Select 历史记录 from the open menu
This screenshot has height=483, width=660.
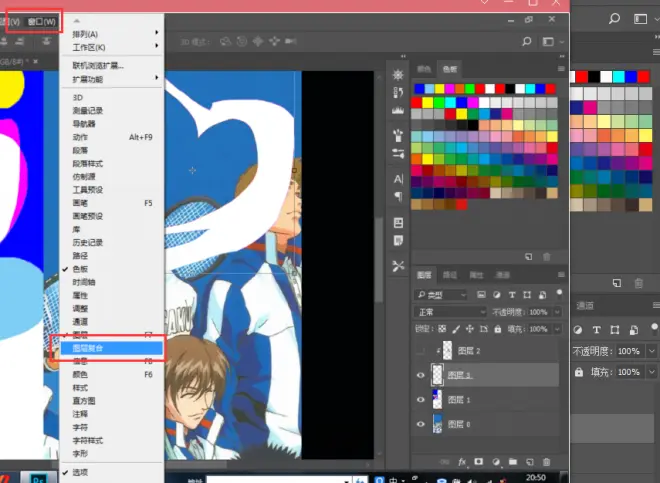(x=88, y=243)
